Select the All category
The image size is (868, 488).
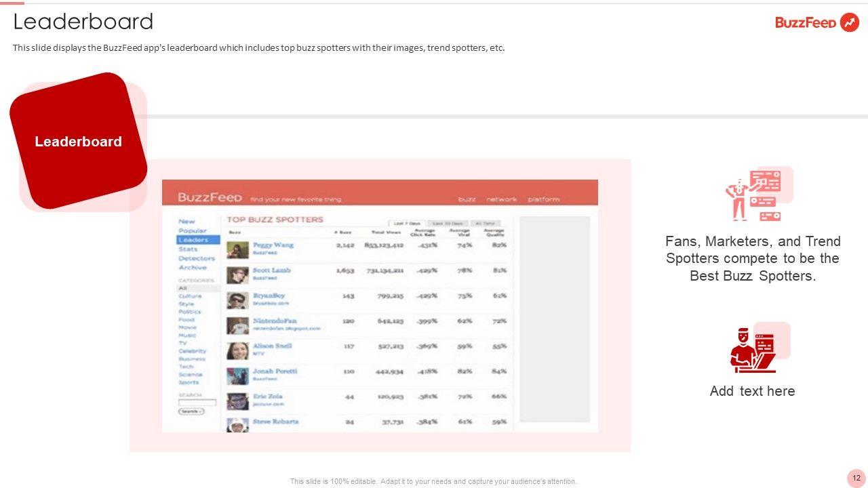(199, 288)
